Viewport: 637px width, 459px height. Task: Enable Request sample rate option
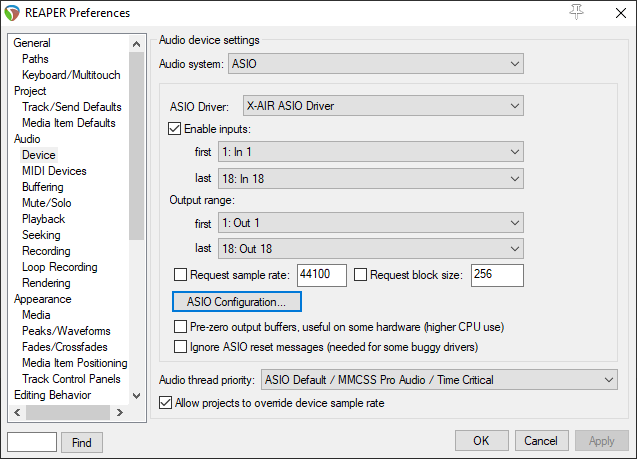coord(181,275)
